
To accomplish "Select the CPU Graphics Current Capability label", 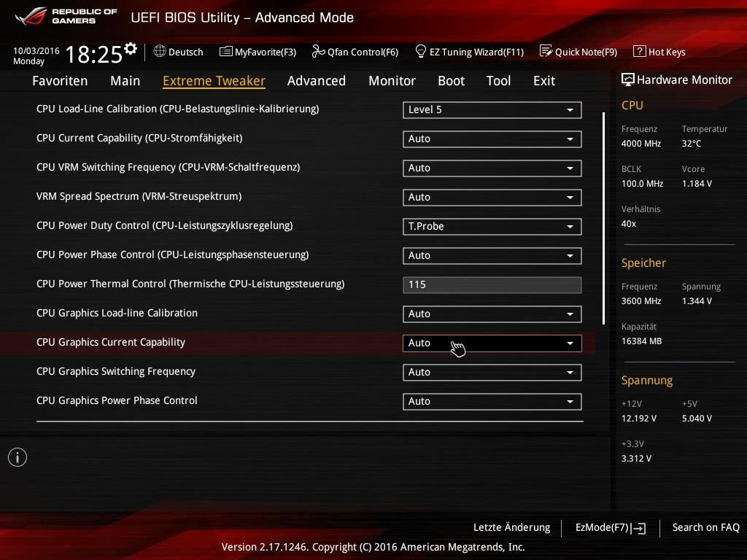I will (111, 342).
